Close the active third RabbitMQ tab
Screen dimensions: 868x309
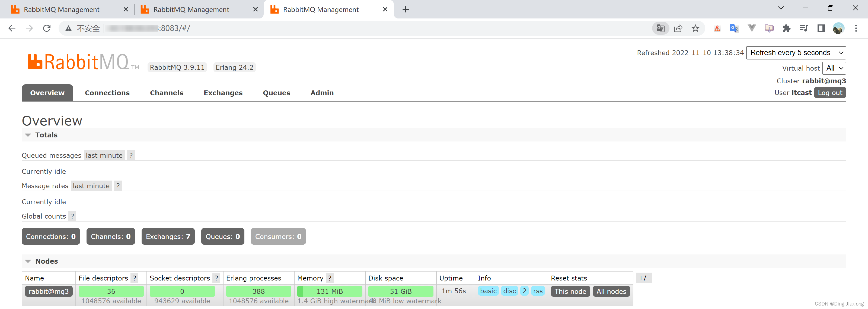point(385,10)
